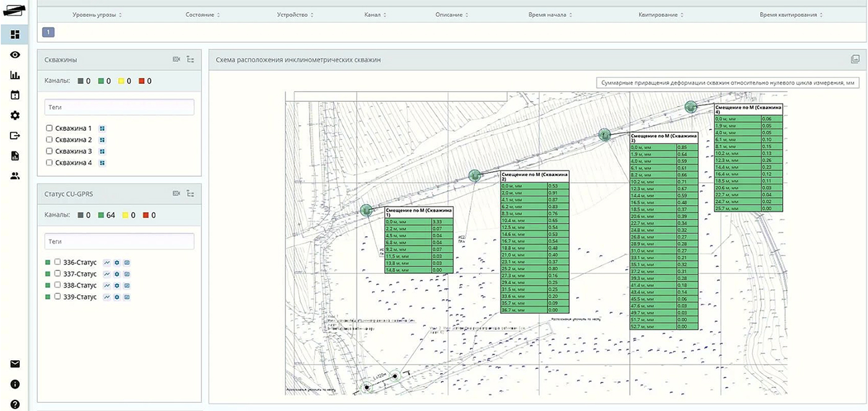Viewport: 868px width, 411px height.
Task: Click the widget icon next to Скважина 3
Action: tap(102, 151)
